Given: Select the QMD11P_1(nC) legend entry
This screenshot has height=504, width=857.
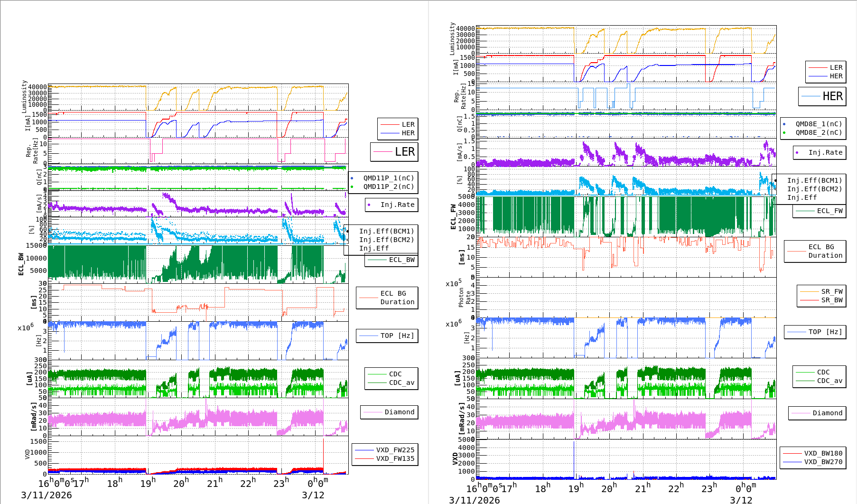Looking at the screenshot, I should pos(388,178).
